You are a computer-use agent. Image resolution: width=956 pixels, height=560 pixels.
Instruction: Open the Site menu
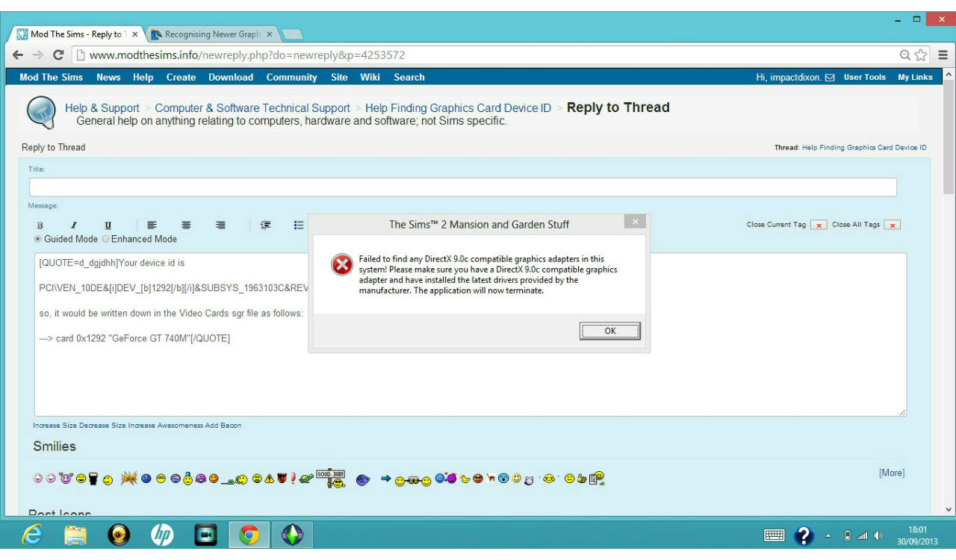339,77
